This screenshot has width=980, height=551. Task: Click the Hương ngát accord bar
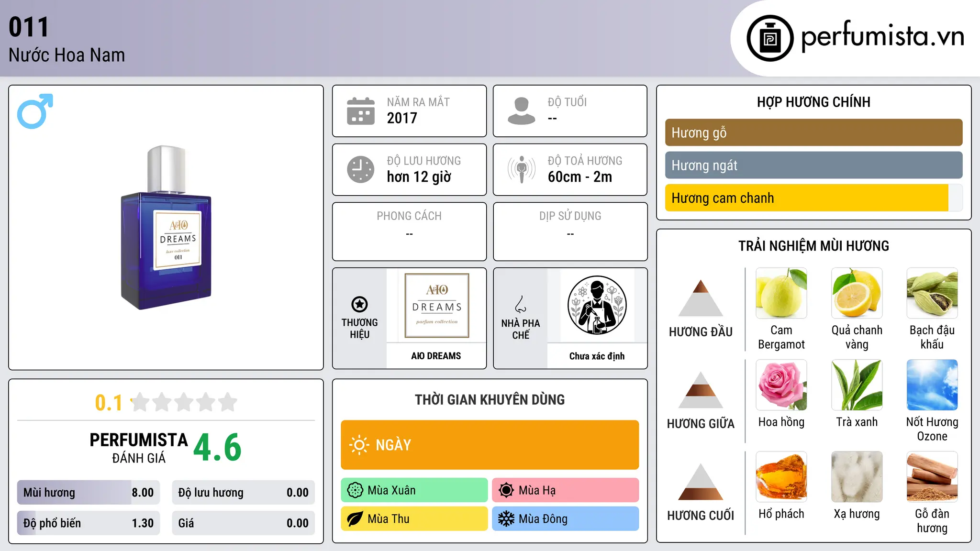tap(813, 165)
